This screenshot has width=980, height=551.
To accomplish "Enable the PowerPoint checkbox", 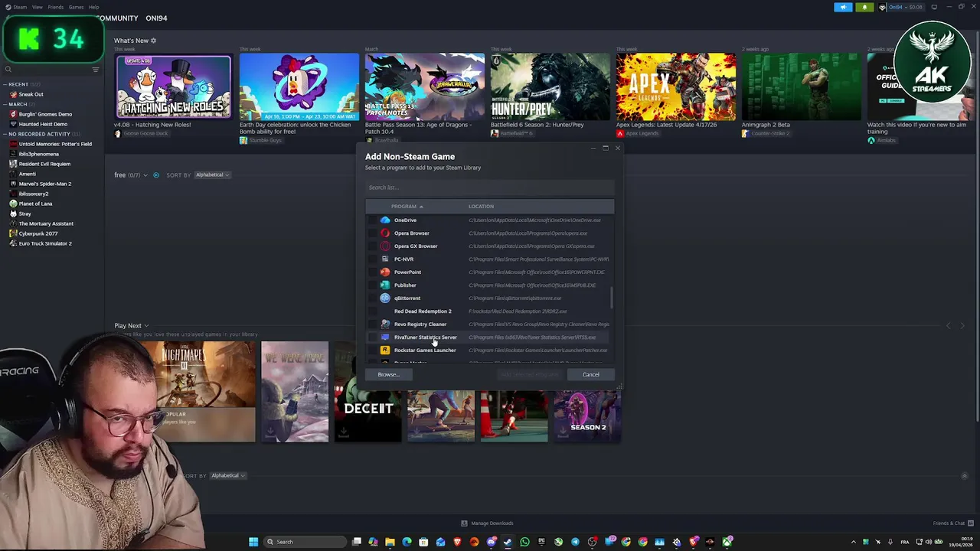I will (373, 272).
